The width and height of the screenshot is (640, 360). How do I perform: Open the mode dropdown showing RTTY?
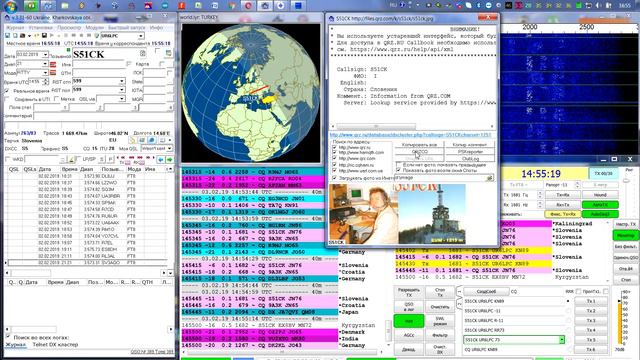click(x=45, y=73)
